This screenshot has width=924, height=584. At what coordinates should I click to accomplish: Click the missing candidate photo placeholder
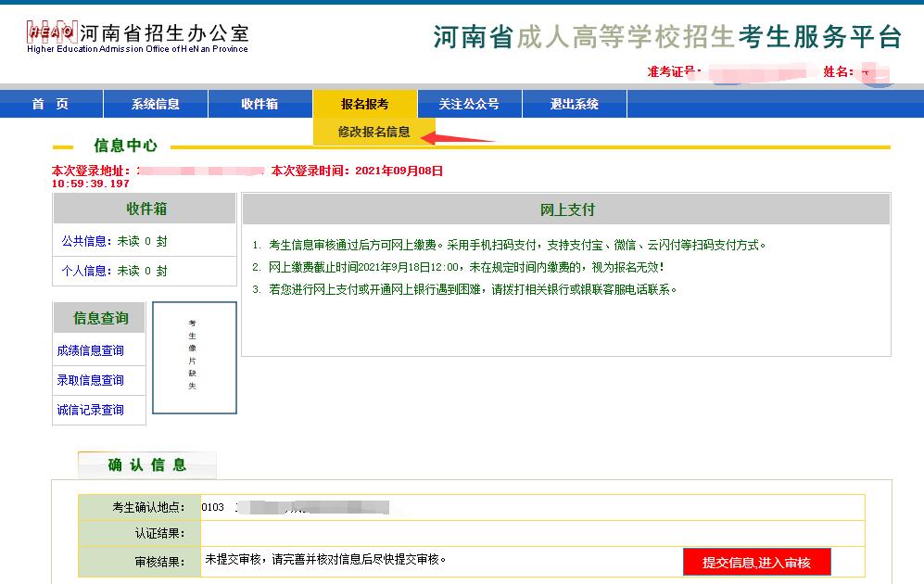coord(194,358)
